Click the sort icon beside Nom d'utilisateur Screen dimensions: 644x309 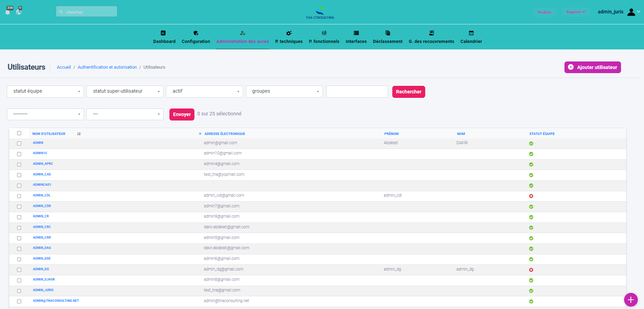click(79, 134)
